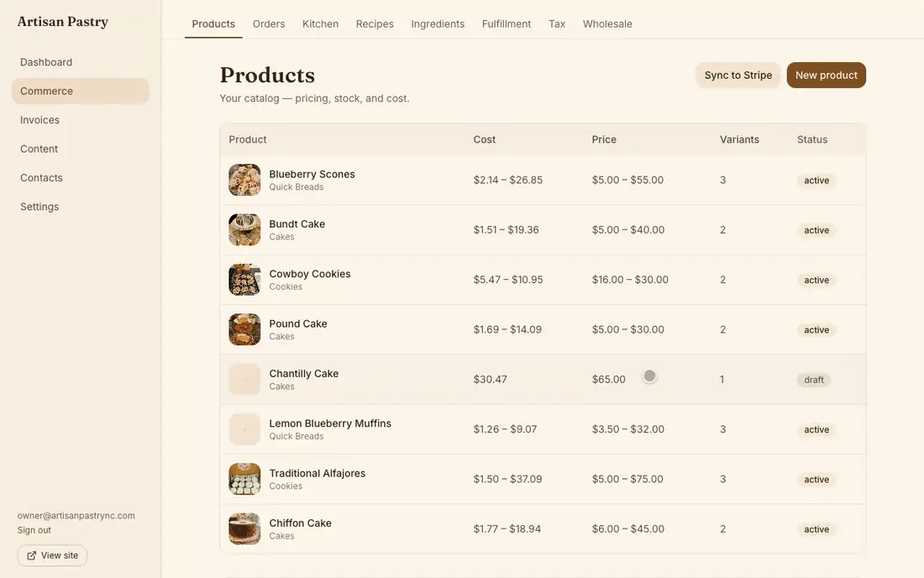Click the Sync to Stripe button

738,76
